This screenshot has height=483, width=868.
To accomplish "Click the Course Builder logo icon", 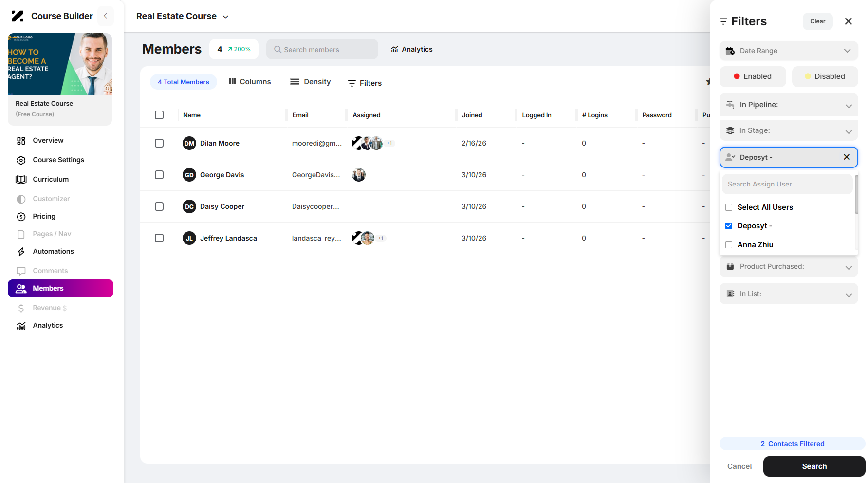I will 18,16.
